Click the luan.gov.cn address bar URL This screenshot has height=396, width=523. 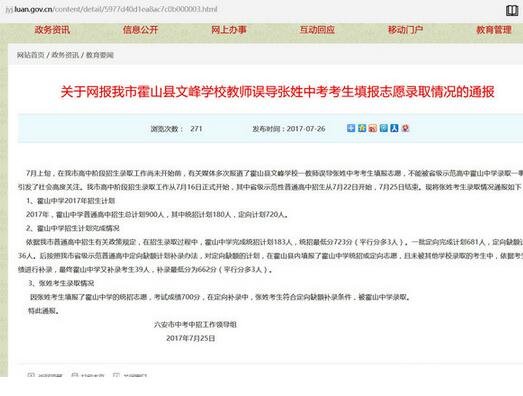coord(112,9)
